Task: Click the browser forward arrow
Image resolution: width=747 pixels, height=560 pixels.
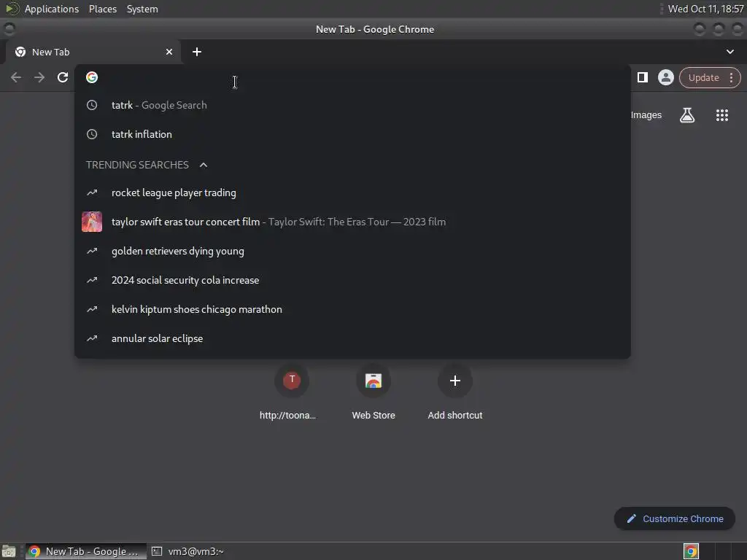Action: pos(39,77)
